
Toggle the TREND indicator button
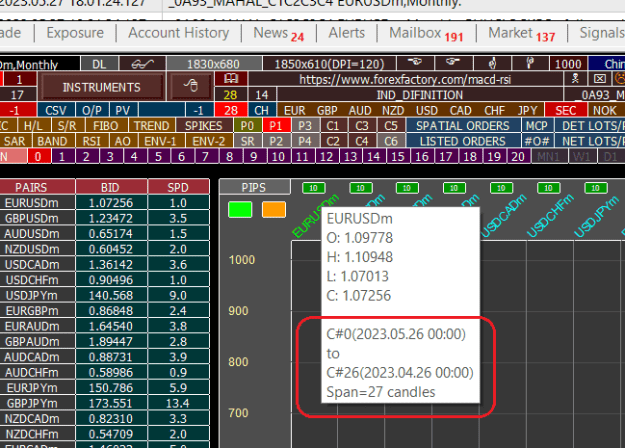[151, 126]
